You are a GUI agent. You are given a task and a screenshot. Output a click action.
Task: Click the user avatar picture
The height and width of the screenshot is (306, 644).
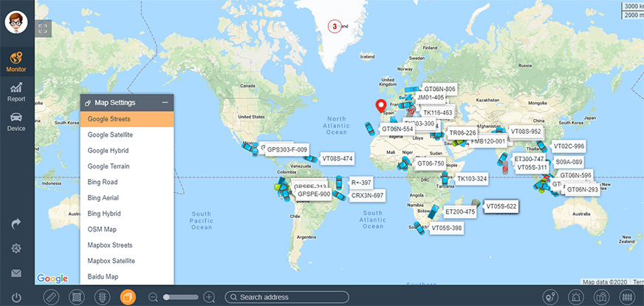(x=16, y=22)
